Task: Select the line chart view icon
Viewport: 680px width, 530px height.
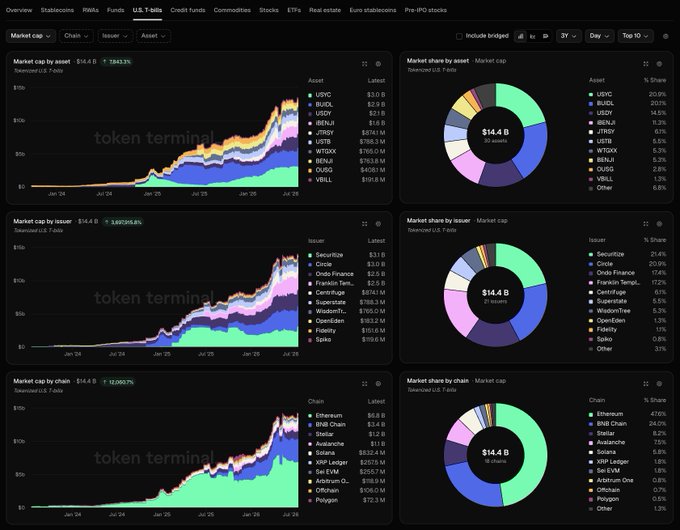Action: point(533,36)
